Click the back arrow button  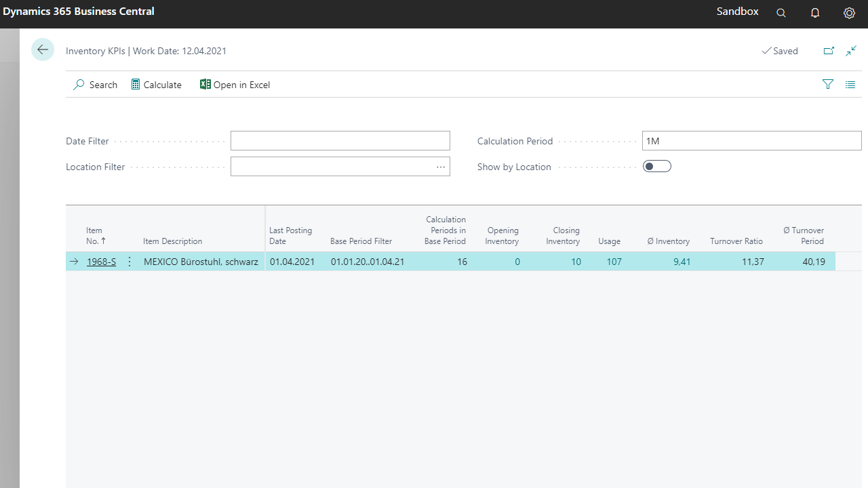click(x=43, y=50)
